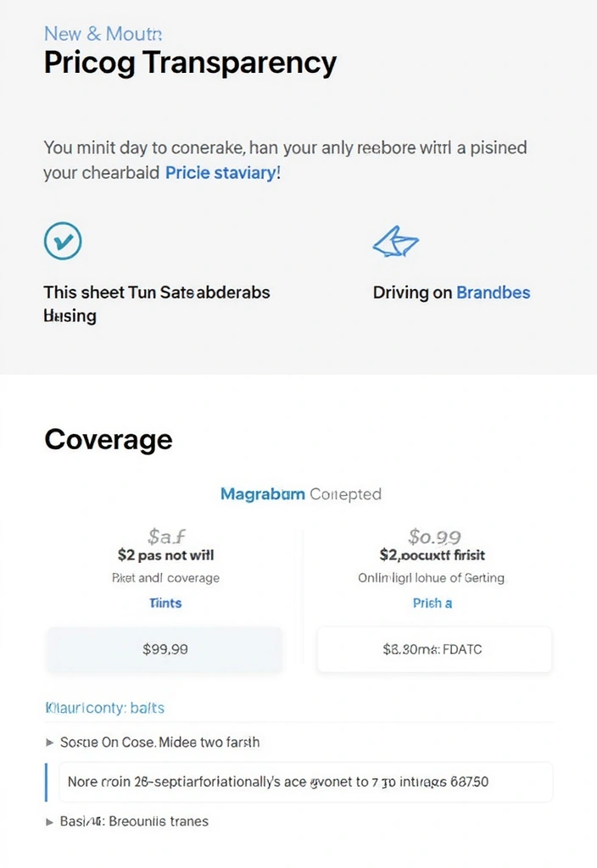The image size is (597, 868).
Task: Open the "Prish a" link on right card
Action: click(432, 603)
